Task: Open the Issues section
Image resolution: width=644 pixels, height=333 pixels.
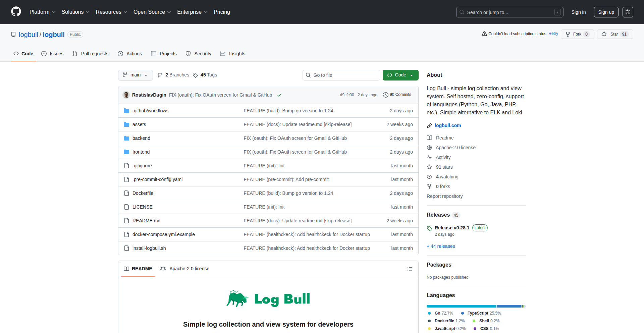Action: click(52, 54)
